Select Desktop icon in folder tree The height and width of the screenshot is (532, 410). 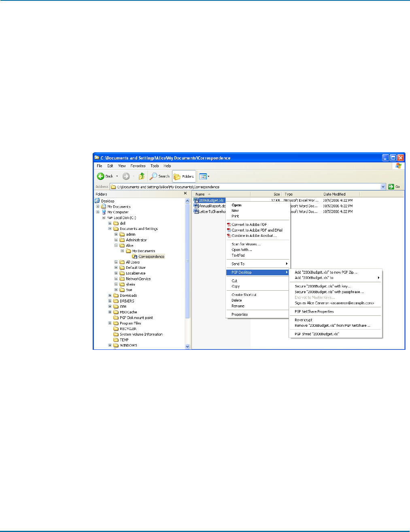(98, 201)
